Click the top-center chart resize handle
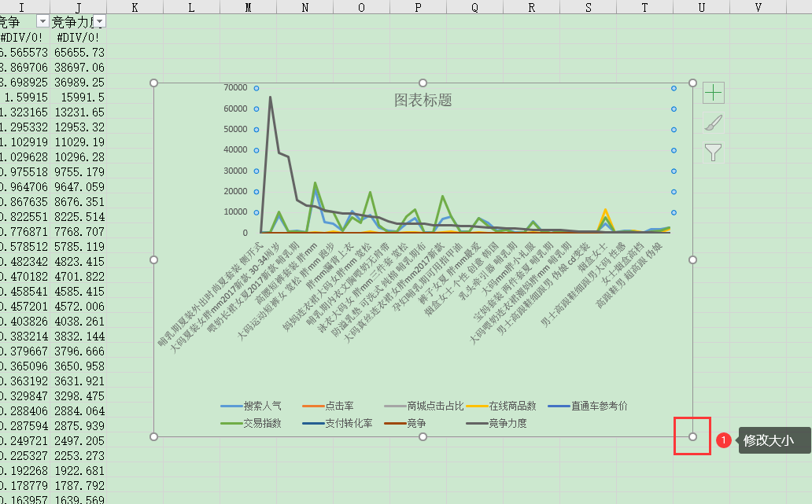The height and width of the screenshot is (504, 812). (x=423, y=83)
